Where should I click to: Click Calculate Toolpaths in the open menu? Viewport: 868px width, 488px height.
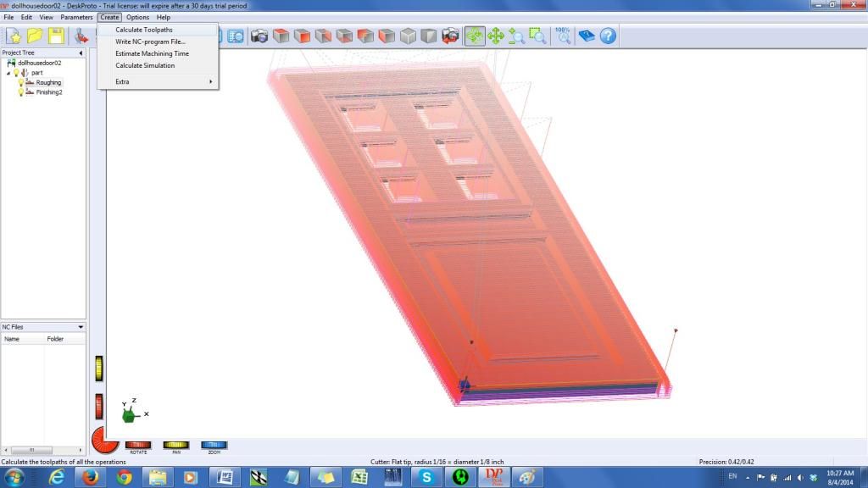click(x=143, y=29)
